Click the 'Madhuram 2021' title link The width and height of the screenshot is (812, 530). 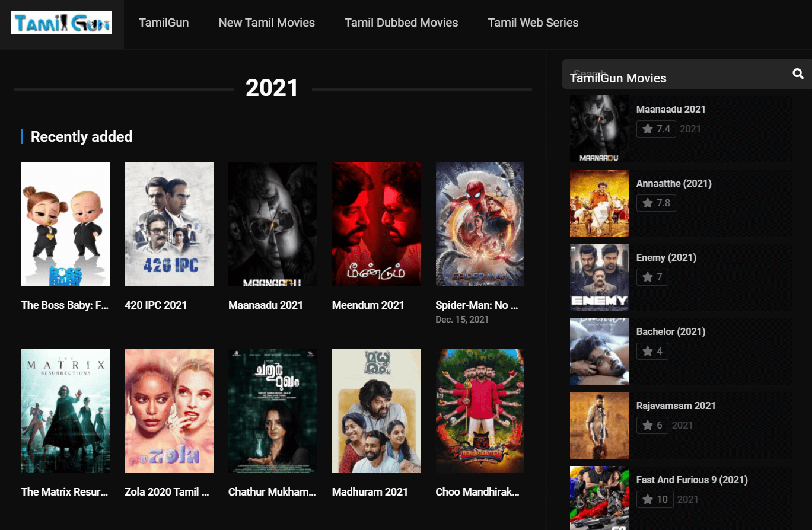coord(370,492)
